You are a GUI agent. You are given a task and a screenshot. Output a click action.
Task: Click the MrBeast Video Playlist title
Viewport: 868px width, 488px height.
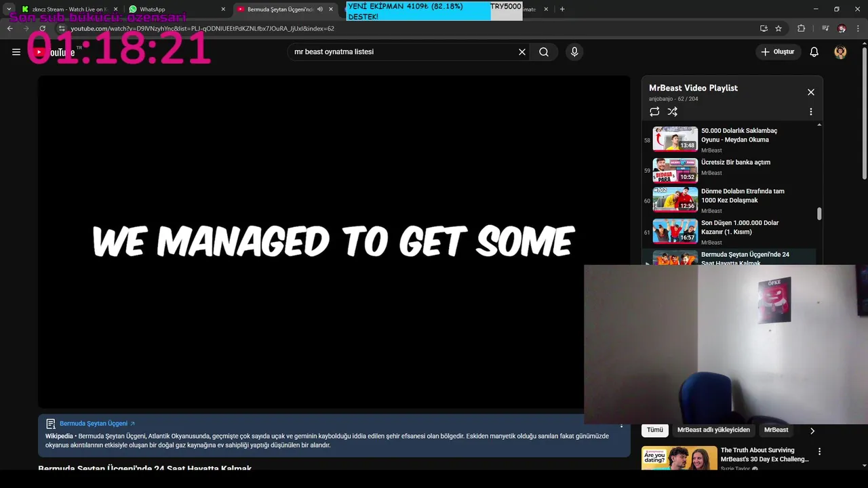click(x=693, y=88)
